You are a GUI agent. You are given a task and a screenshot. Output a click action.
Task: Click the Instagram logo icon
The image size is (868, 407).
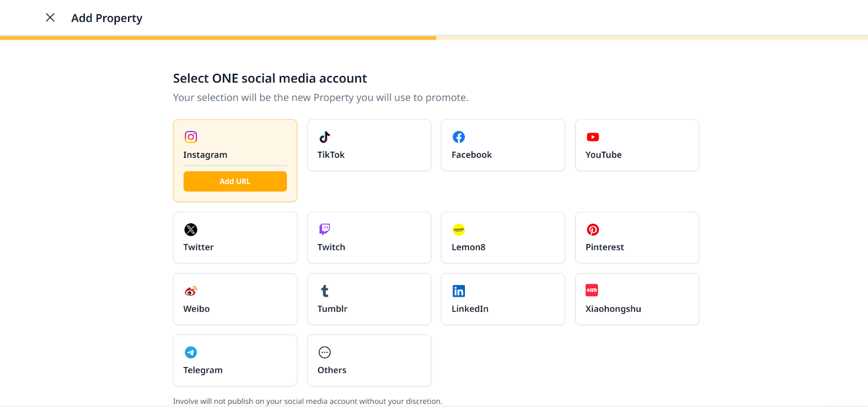190,137
